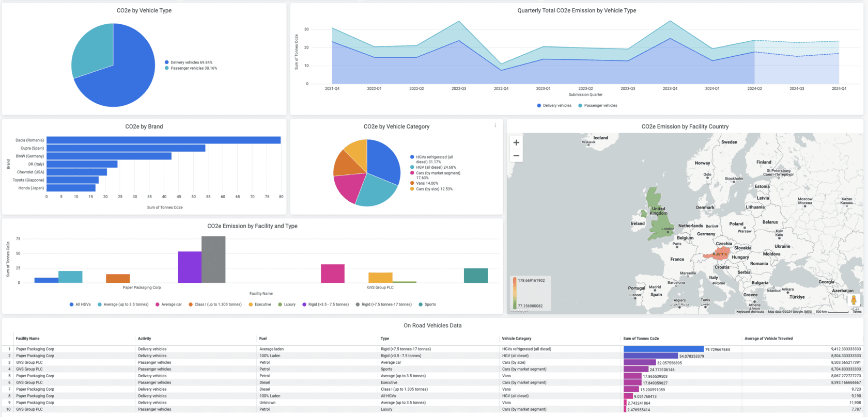Select the DR (Italy) bar
Image resolution: width=868 pixels, height=417 pixels.
point(82,164)
